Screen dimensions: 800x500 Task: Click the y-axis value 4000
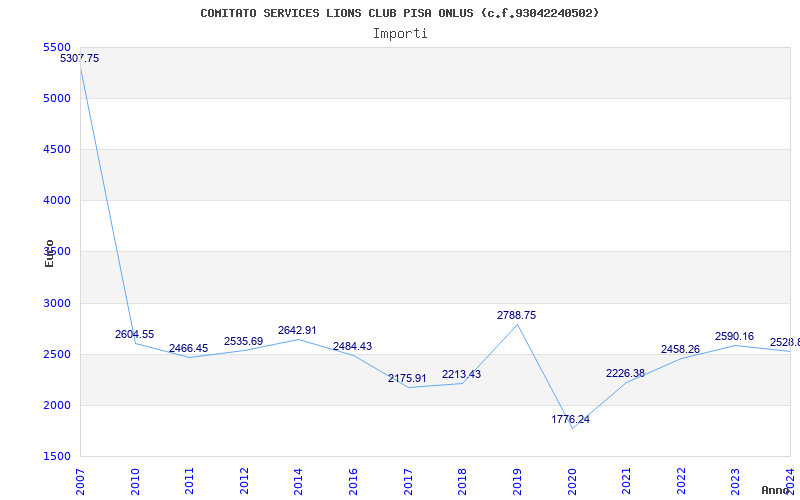57,201
